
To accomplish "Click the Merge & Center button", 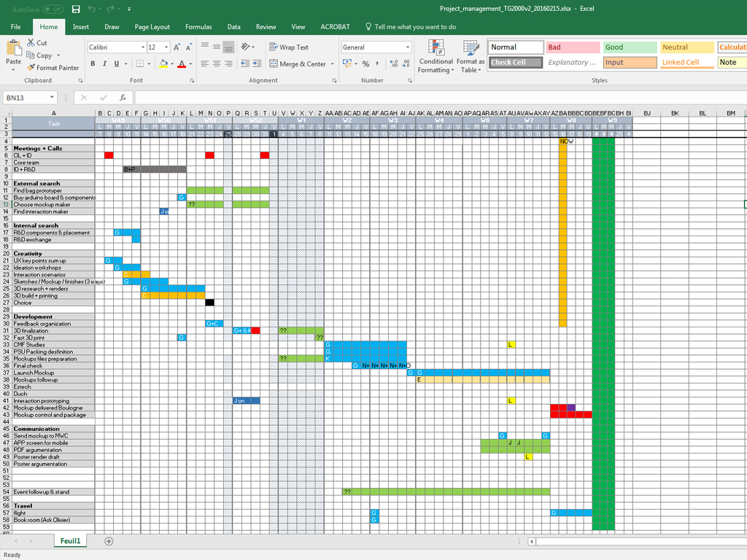I will tap(297, 64).
